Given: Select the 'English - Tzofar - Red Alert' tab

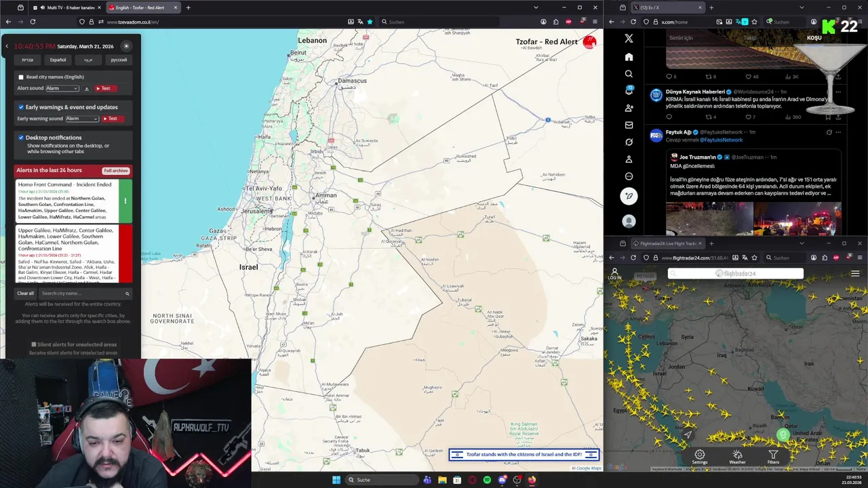Looking at the screenshot, I should tap(142, 7).
